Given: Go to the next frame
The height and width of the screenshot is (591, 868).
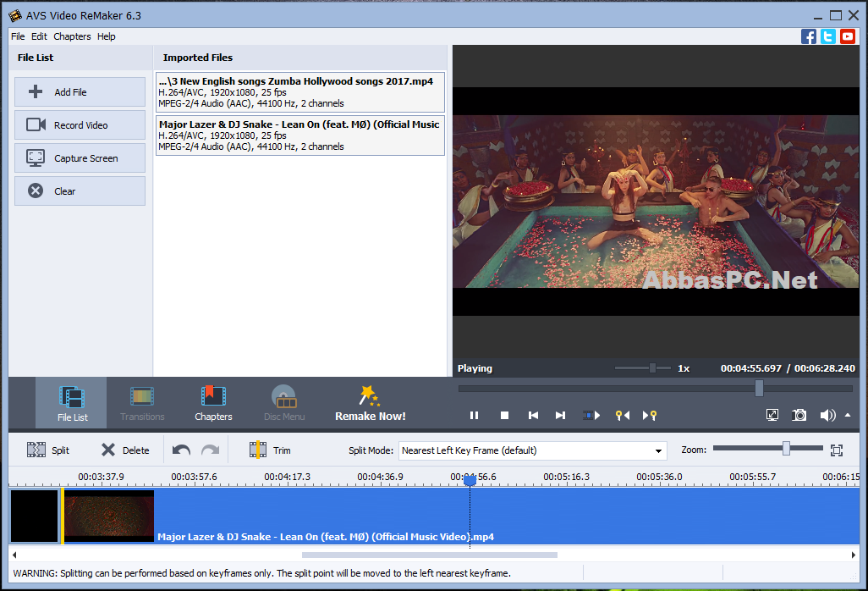Looking at the screenshot, I should (560, 416).
